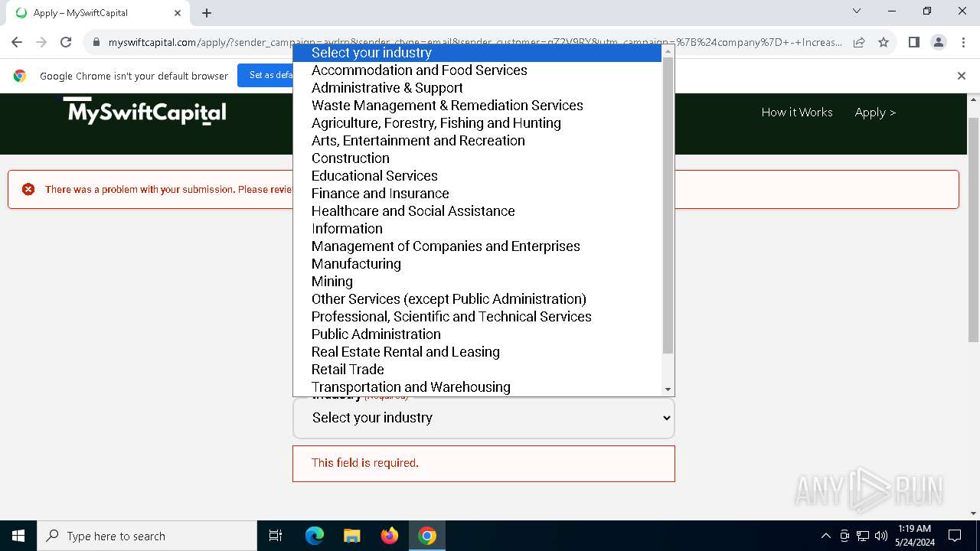This screenshot has width=980, height=551.
Task: Choose Arts, Entertainment and Recreation
Action: pos(477,140)
